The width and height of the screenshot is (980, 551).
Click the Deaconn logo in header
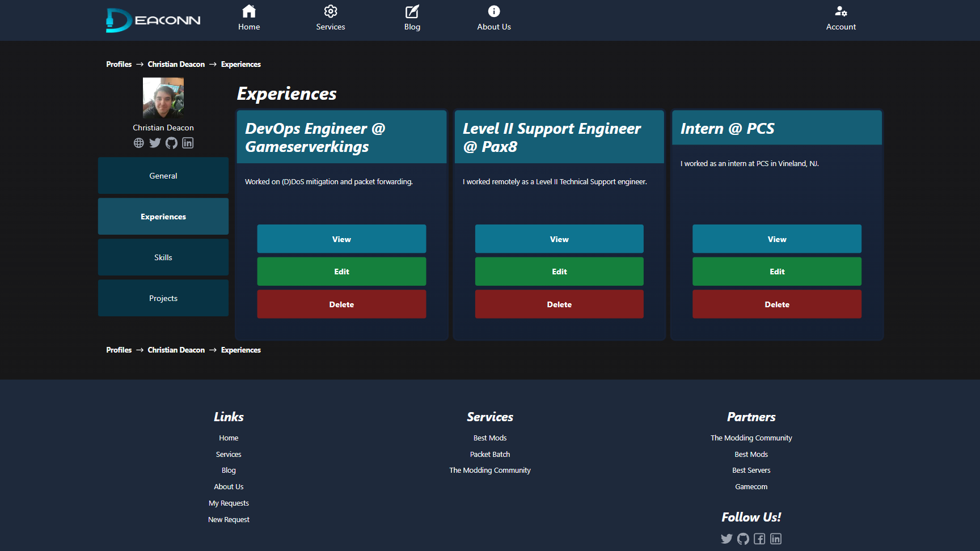tap(153, 20)
